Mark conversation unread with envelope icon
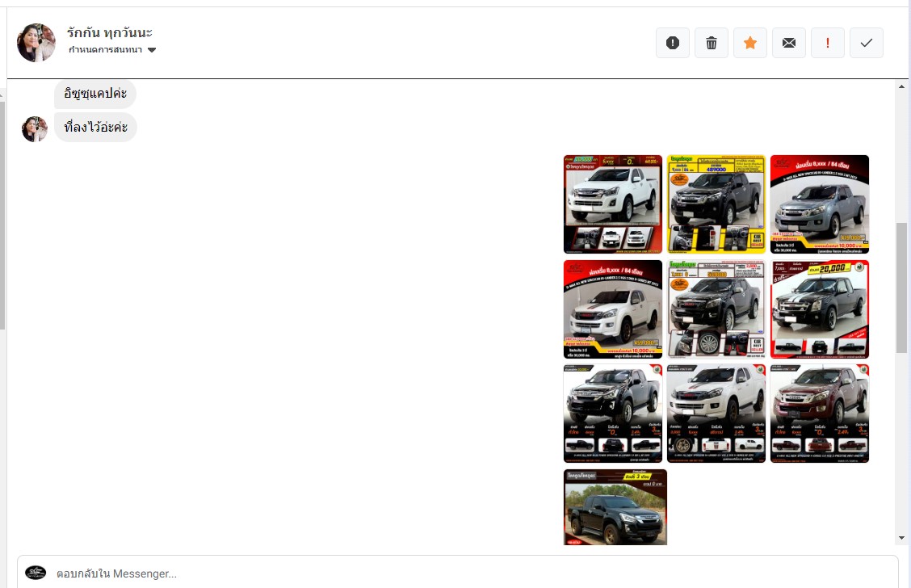Viewport: 911px width, 588px height. (789, 43)
